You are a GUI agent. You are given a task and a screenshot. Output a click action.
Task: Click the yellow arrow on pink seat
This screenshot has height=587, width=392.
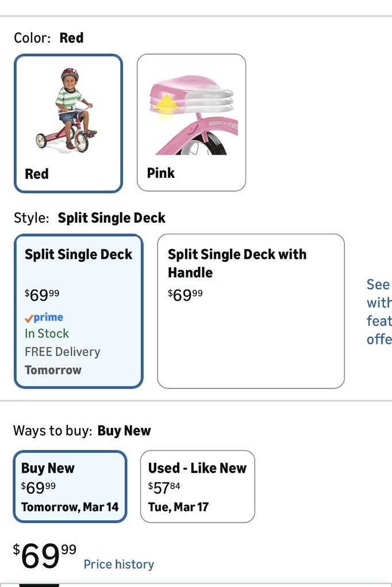coord(167,106)
